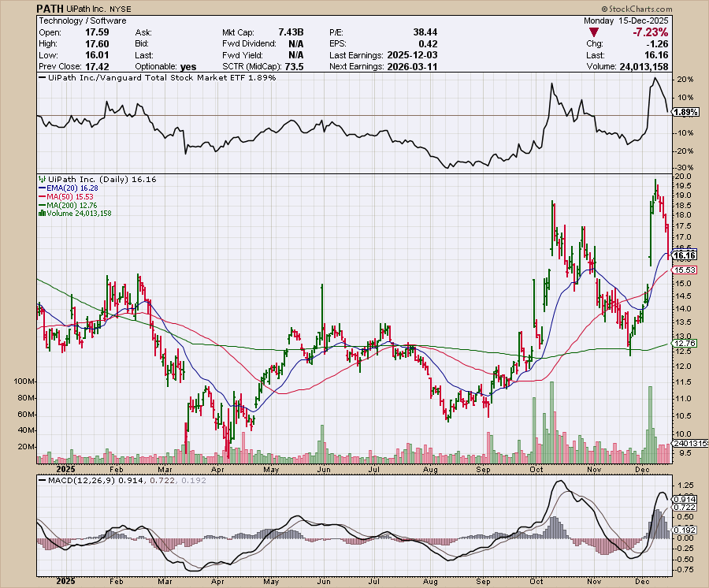Click the StockCharts.com watermark text
This screenshot has height=588, width=709.
pos(637,9)
